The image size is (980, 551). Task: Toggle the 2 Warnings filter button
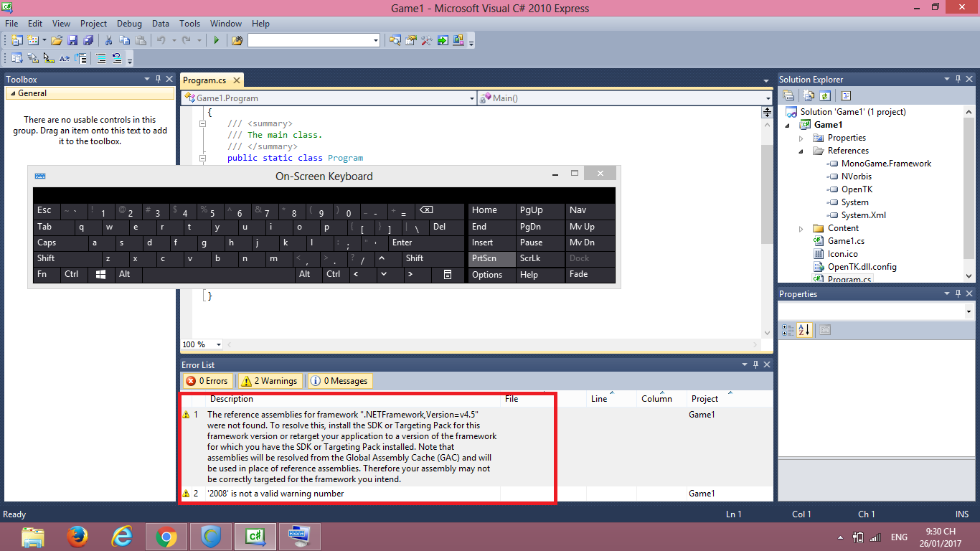[x=269, y=381]
